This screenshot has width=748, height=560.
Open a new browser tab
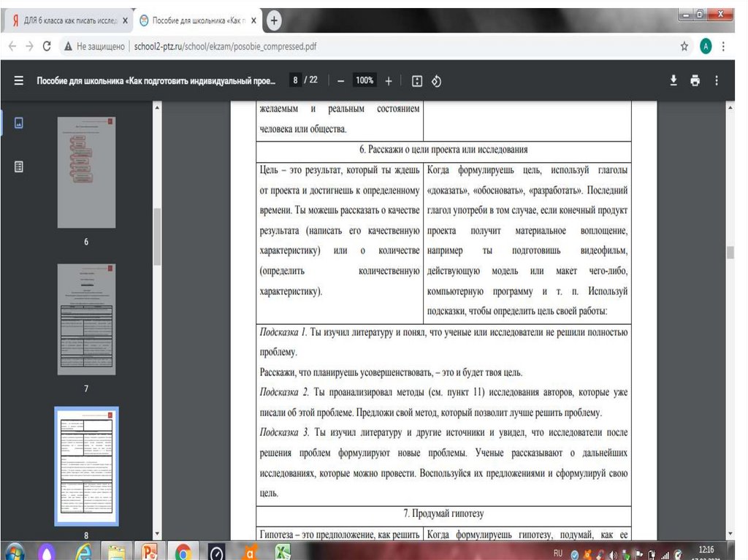click(x=275, y=21)
